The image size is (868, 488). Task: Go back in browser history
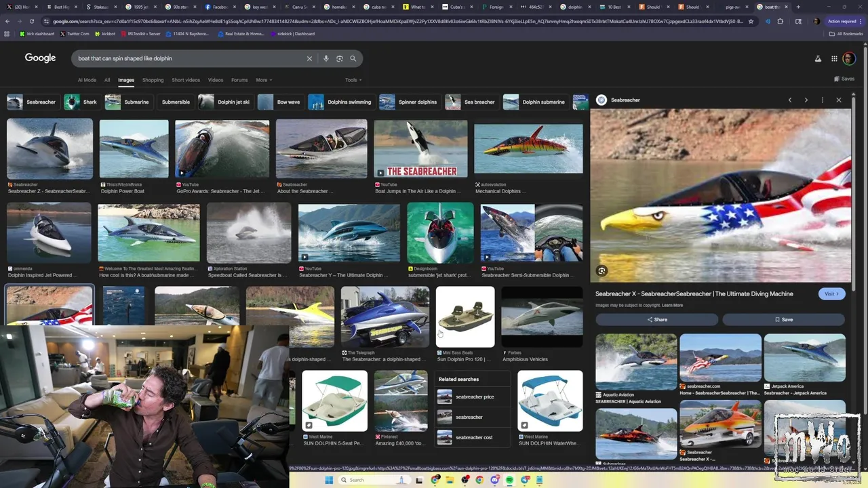pos(7,21)
